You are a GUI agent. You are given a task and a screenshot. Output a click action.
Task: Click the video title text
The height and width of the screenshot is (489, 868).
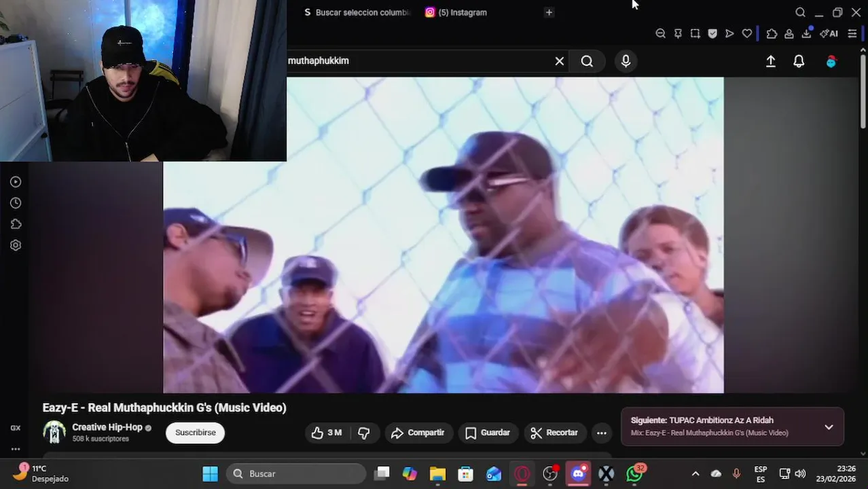pos(164,407)
